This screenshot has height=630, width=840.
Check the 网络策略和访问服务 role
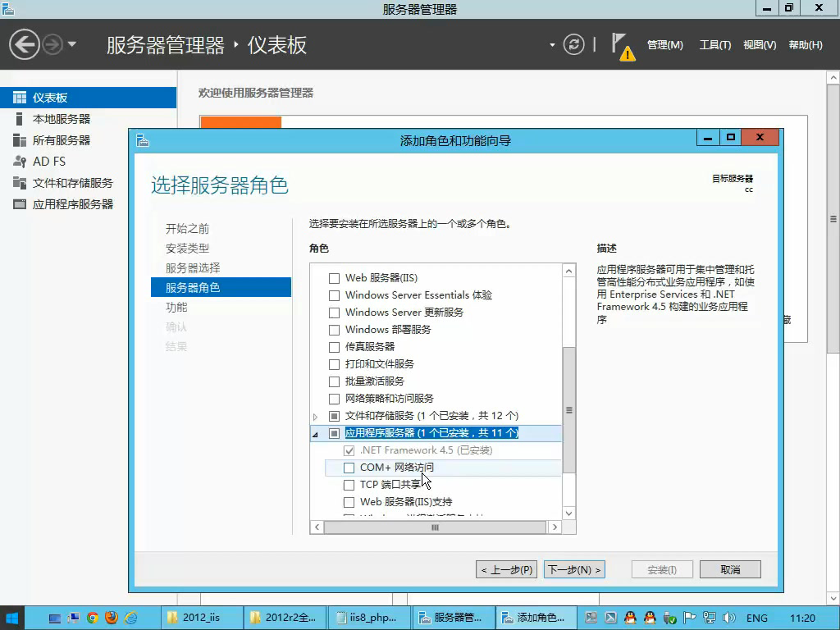point(335,399)
